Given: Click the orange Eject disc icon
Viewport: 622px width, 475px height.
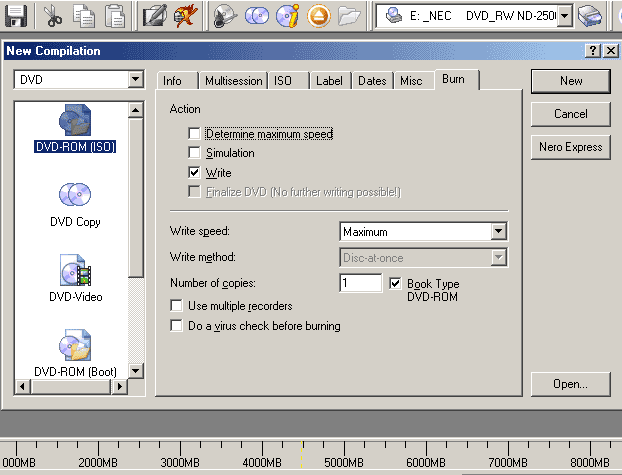Looking at the screenshot, I should [x=319, y=16].
